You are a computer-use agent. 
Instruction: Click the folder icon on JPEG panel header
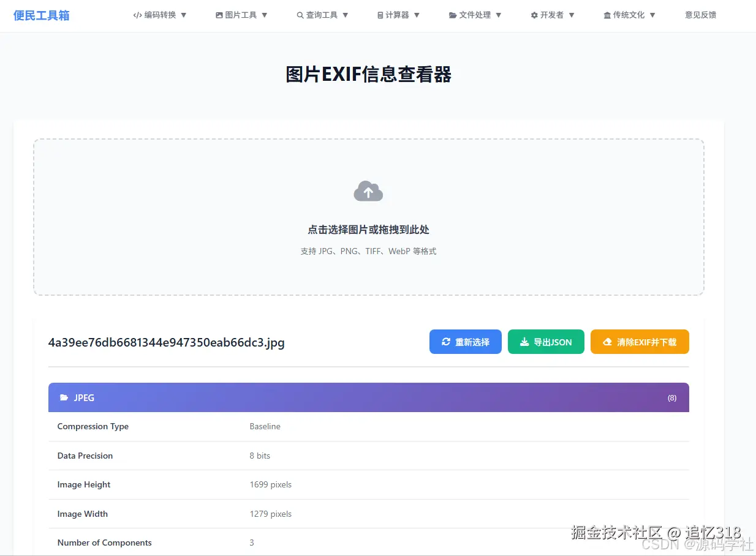click(63, 397)
